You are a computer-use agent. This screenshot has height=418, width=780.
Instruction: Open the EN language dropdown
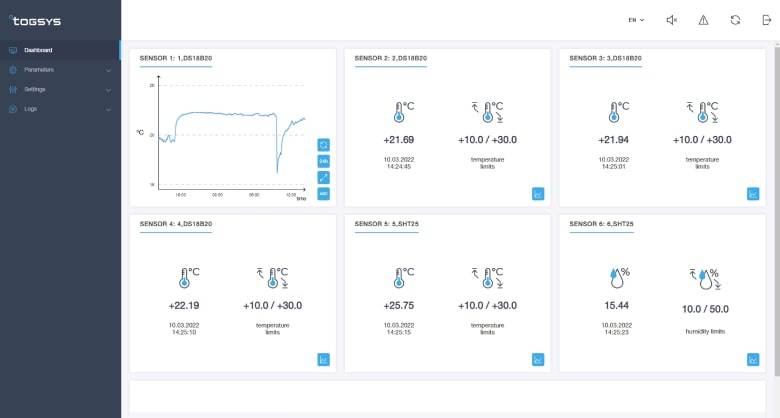coord(636,20)
